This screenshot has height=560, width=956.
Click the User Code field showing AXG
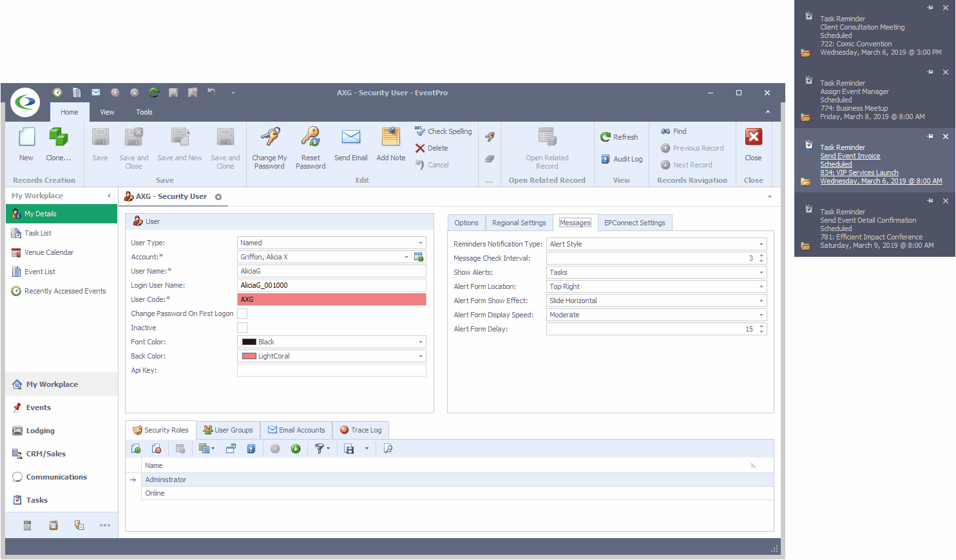click(x=332, y=299)
